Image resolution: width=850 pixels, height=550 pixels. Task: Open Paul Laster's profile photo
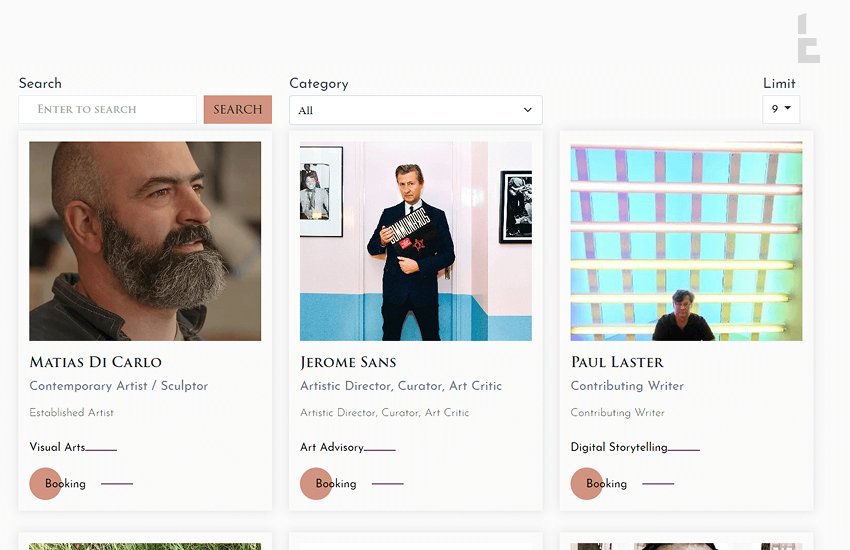tap(686, 241)
